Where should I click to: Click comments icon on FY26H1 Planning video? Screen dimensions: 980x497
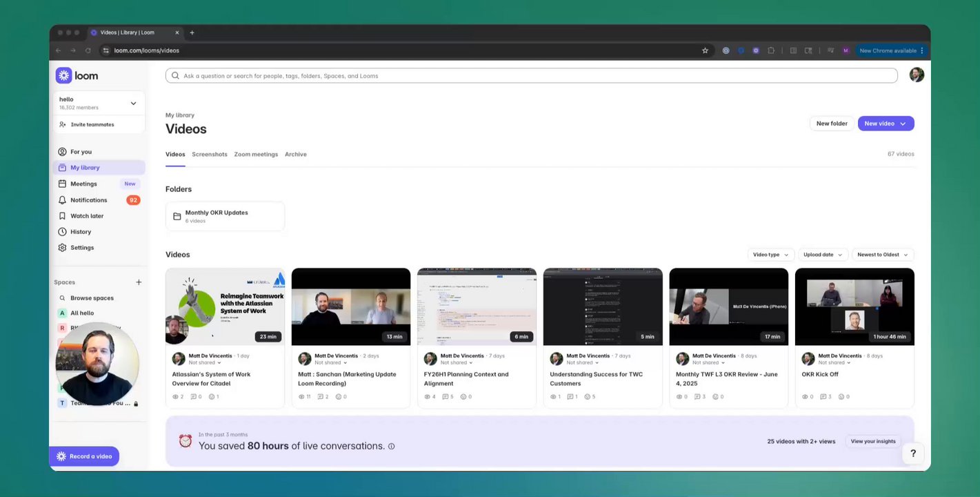tap(446, 397)
